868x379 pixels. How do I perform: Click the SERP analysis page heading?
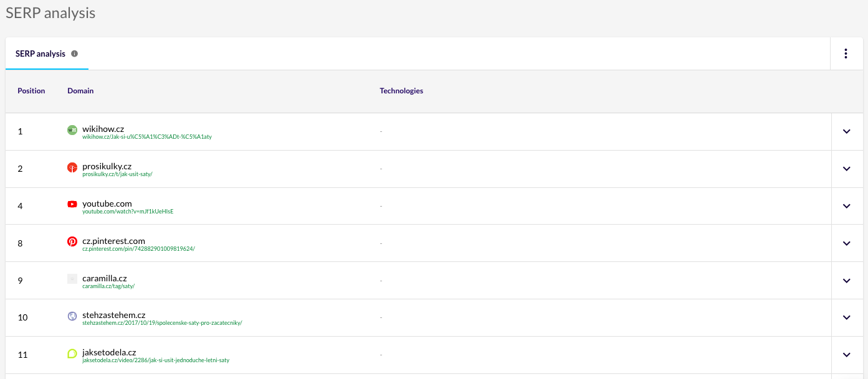(x=50, y=13)
